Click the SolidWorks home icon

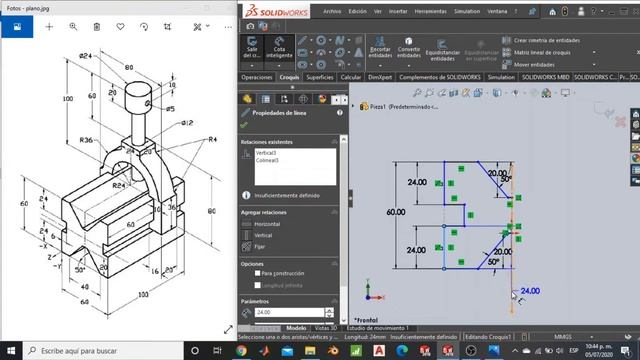click(552, 12)
